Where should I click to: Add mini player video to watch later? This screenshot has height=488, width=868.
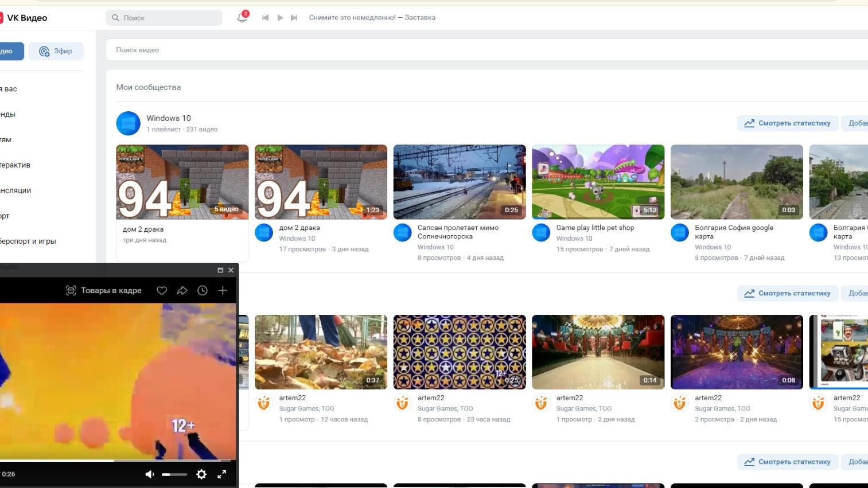pyautogui.click(x=203, y=291)
